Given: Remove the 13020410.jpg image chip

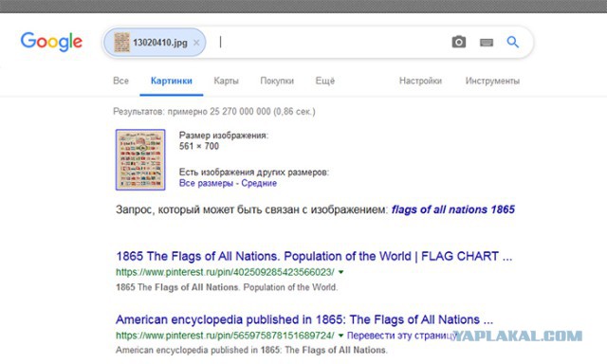Looking at the screenshot, I should tap(196, 43).
